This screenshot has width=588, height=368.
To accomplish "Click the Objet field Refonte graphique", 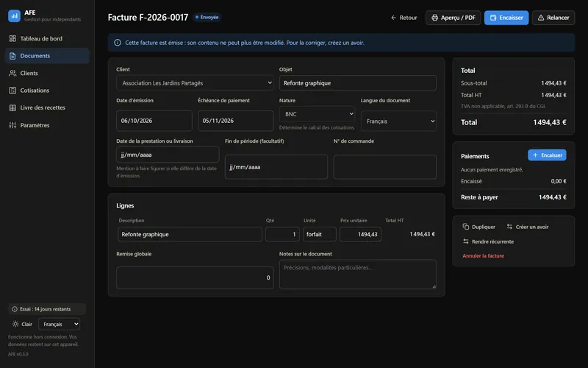I will [x=358, y=83].
